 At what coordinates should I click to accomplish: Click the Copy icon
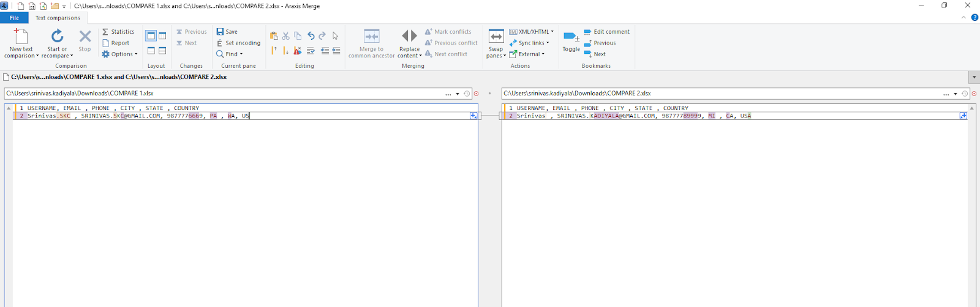click(298, 36)
